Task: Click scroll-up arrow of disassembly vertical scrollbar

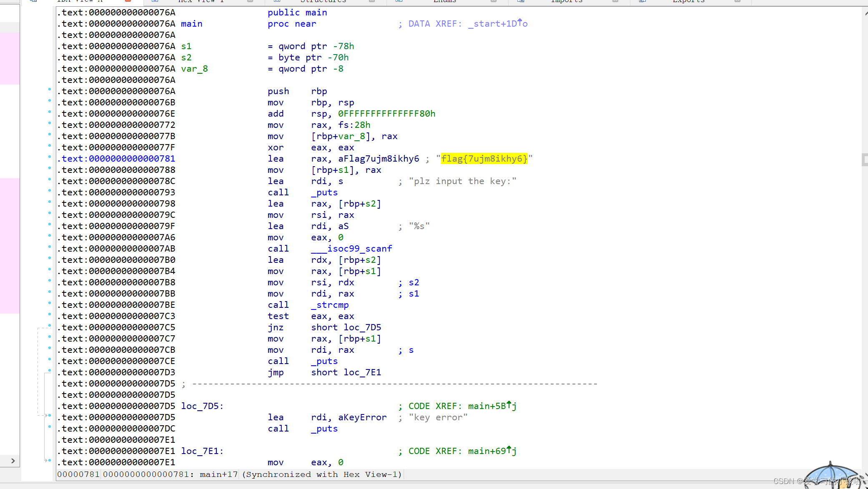Action: point(865,14)
